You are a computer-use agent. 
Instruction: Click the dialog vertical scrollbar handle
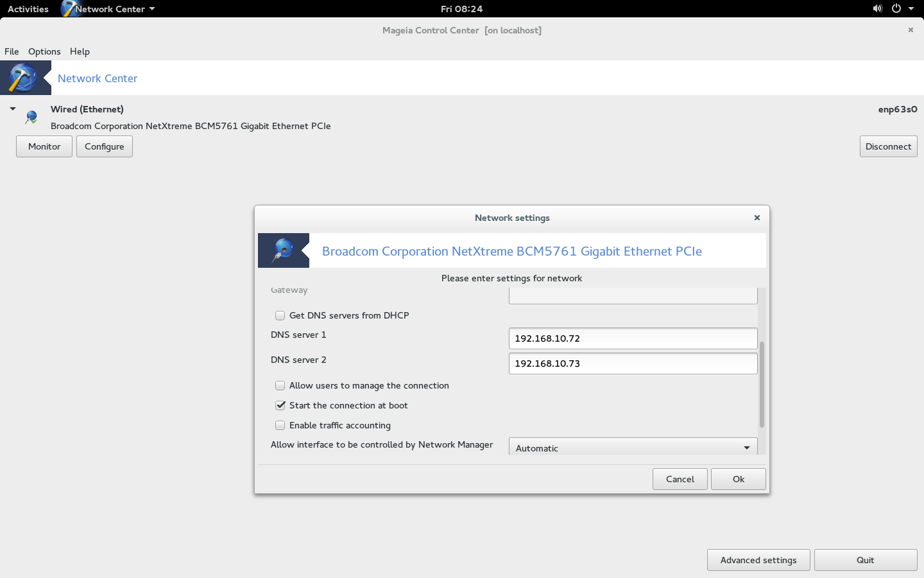[x=762, y=384]
